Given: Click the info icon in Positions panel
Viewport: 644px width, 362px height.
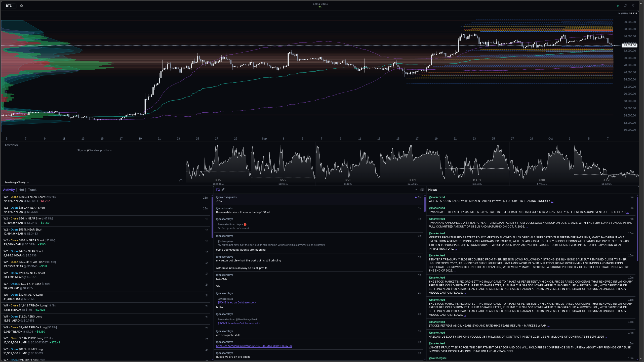Looking at the screenshot, I should point(181,181).
